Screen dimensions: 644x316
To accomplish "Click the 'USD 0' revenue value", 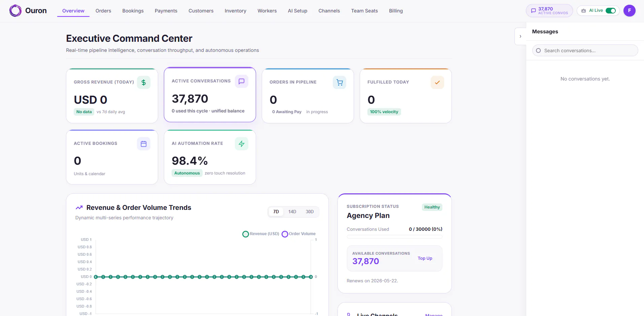I will [91, 100].
